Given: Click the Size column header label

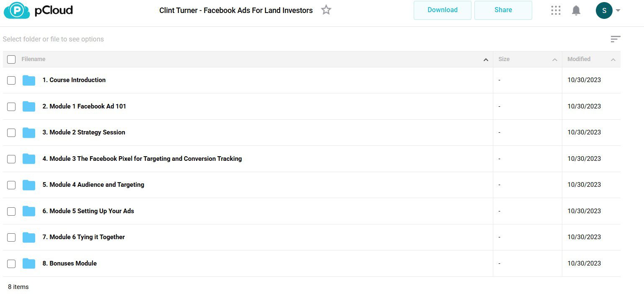Looking at the screenshot, I should point(504,59).
